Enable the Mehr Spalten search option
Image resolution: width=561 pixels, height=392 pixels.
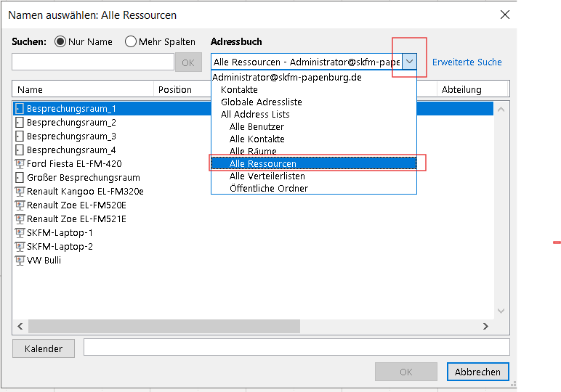(x=131, y=42)
